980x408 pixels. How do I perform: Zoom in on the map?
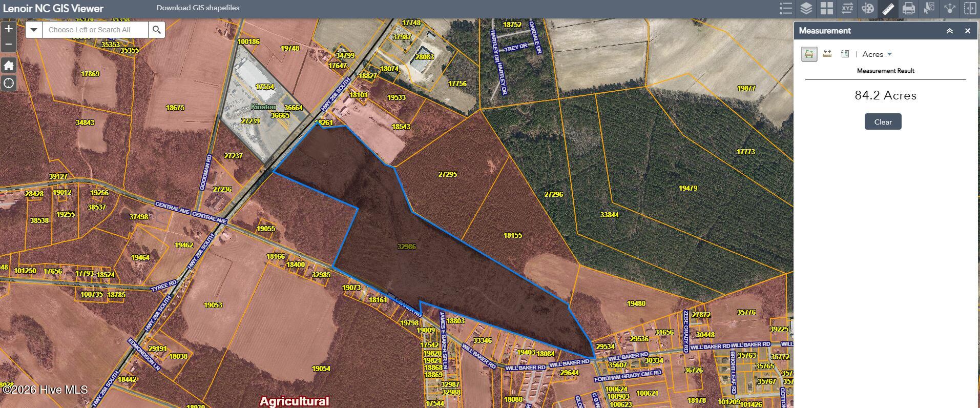[9, 29]
